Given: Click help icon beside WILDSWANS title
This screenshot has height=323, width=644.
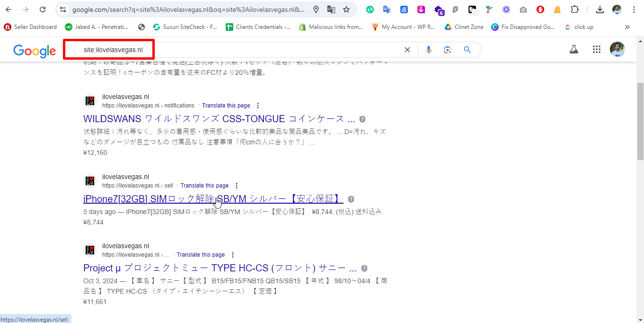Looking at the screenshot, I should [x=362, y=119].
